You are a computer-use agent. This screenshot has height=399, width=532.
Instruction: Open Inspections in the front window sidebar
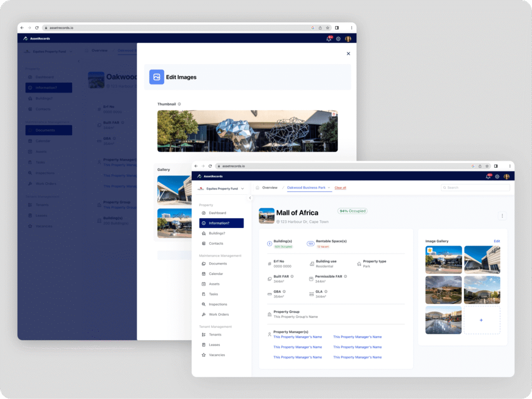pos(218,304)
